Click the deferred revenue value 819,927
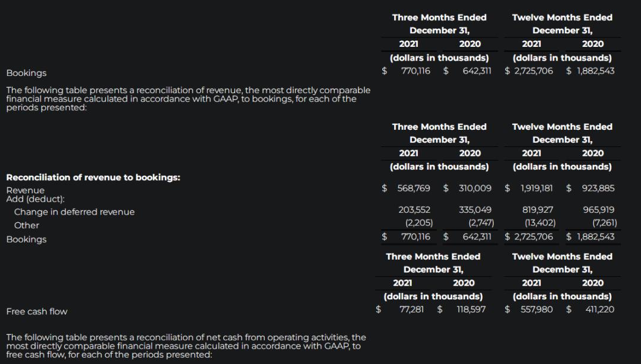 tap(538, 209)
